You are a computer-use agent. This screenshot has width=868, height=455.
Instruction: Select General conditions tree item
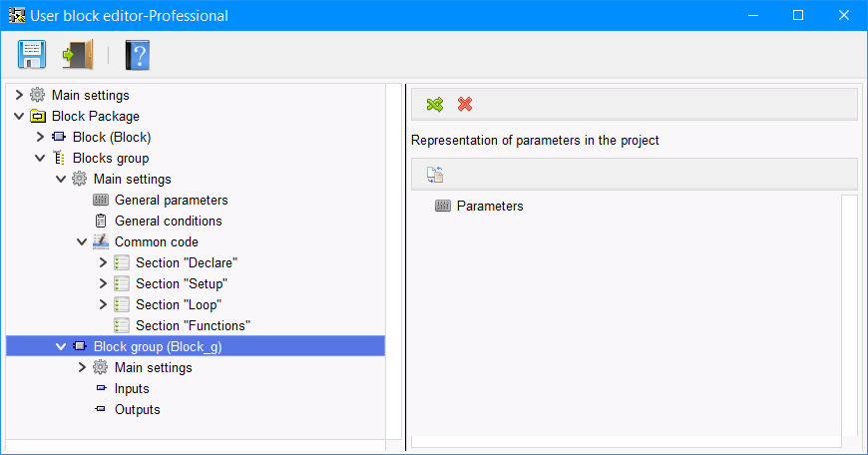point(168,221)
